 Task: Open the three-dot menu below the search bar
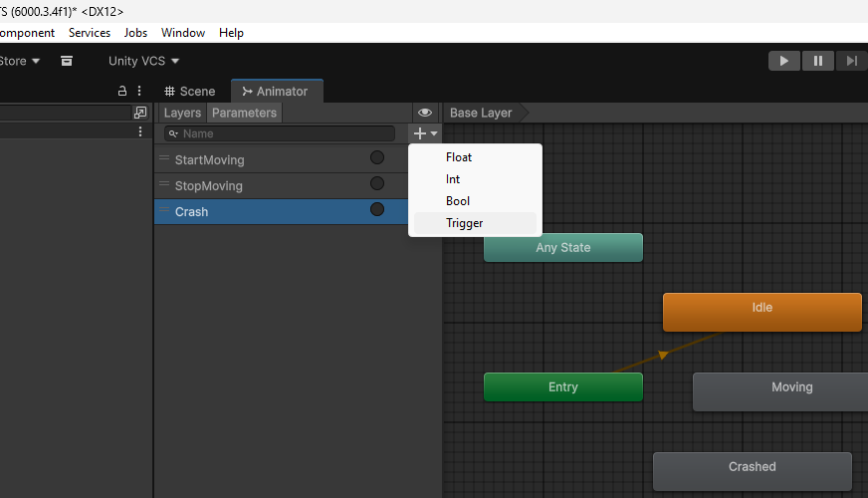tap(140, 131)
